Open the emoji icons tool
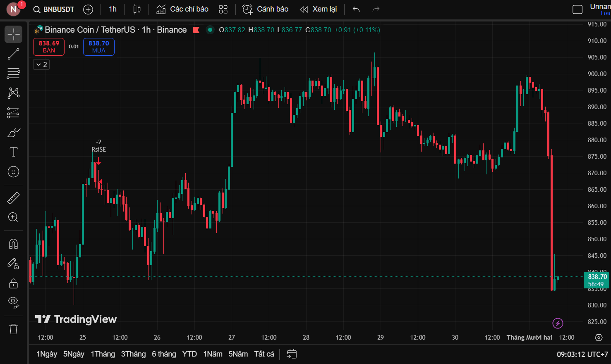Image resolution: width=611 pixels, height=364 pixels. click(13, 171)
